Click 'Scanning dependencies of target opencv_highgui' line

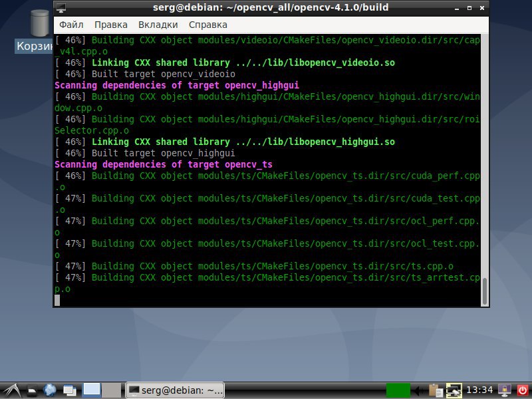click(177, 85)
